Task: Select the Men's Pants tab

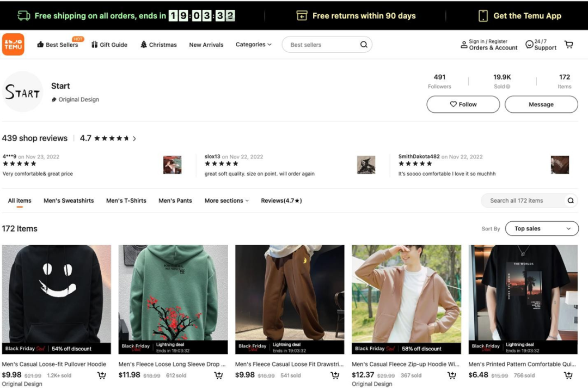Action: click(175, 201)
